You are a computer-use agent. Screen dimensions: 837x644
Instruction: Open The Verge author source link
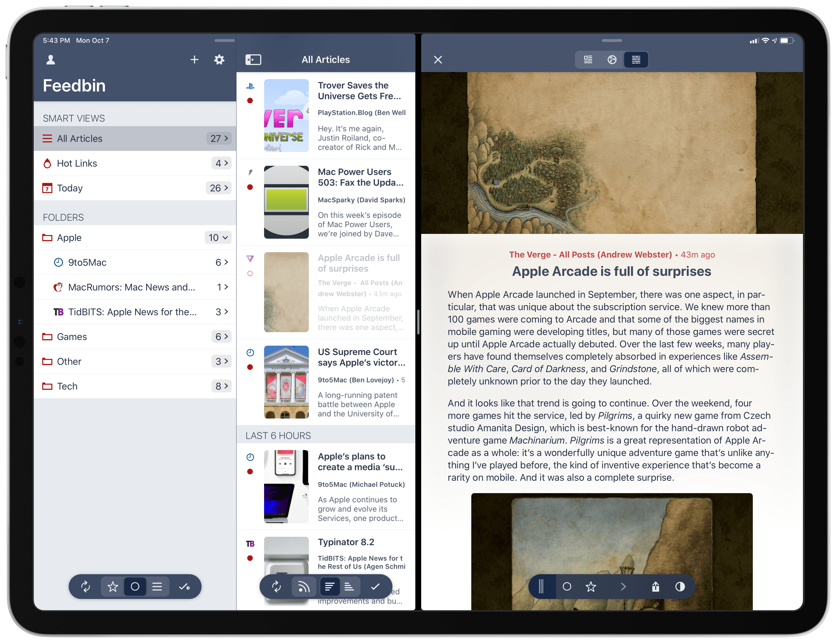590,255
